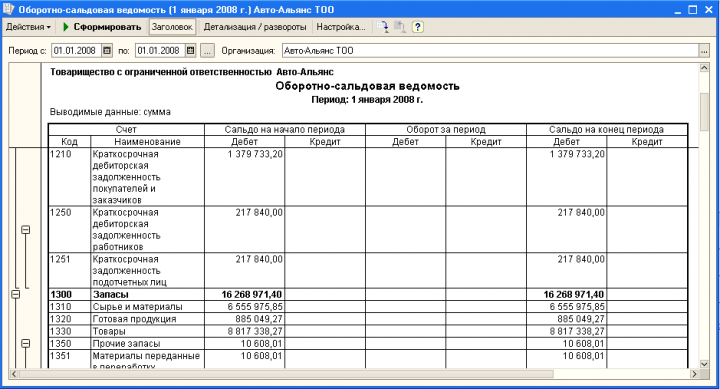Click the Период с date field

pos(76,51)
